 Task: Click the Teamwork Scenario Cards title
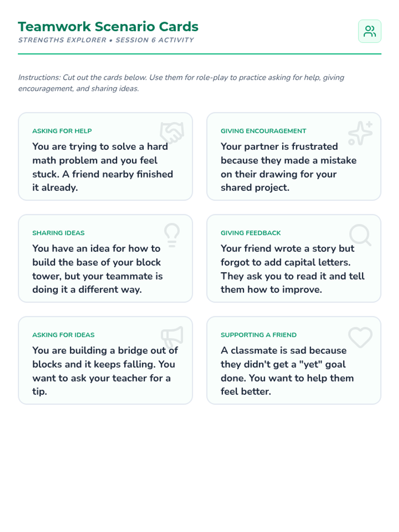(108, 27)
